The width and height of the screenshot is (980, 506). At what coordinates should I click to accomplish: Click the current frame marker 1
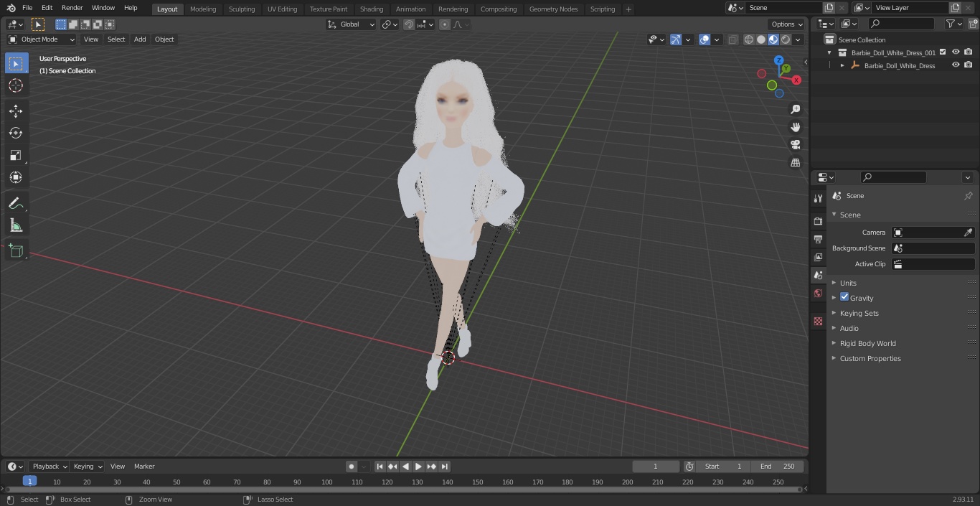[x=29, y=481]
